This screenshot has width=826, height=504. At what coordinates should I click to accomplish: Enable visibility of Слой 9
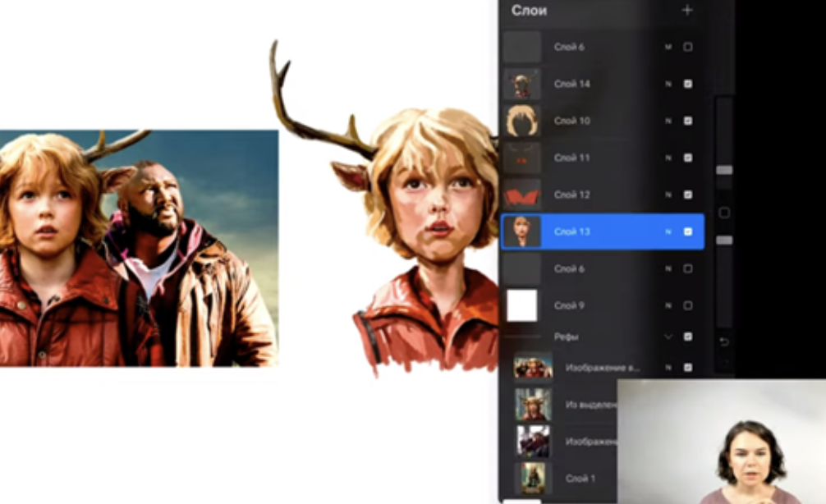[x=688, y=305]
